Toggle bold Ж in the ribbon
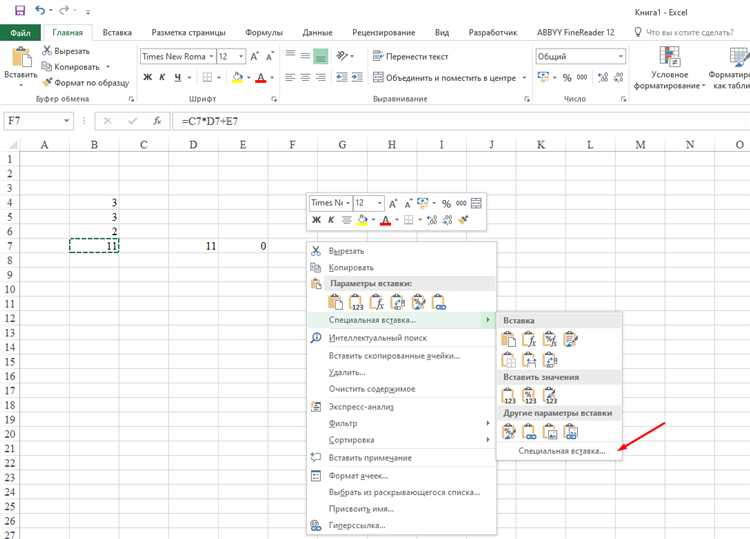This screenshot has width=750, height=539. click(x=147, y=77)
